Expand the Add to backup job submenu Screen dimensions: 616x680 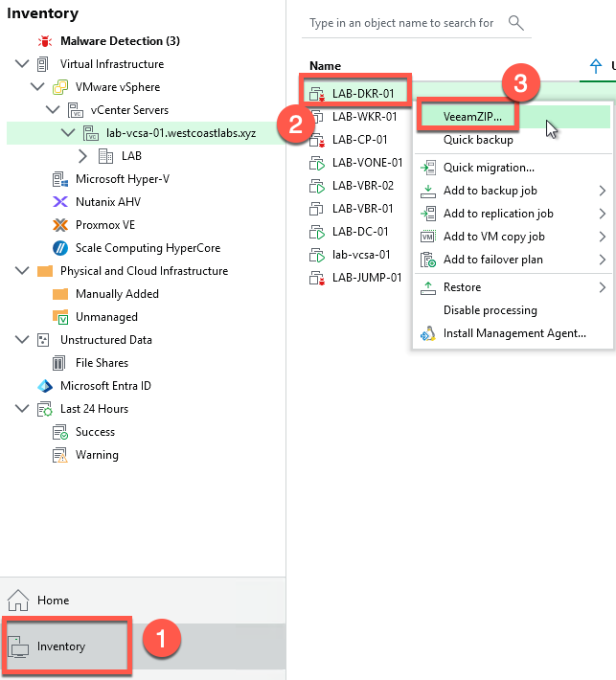(602, 191)
